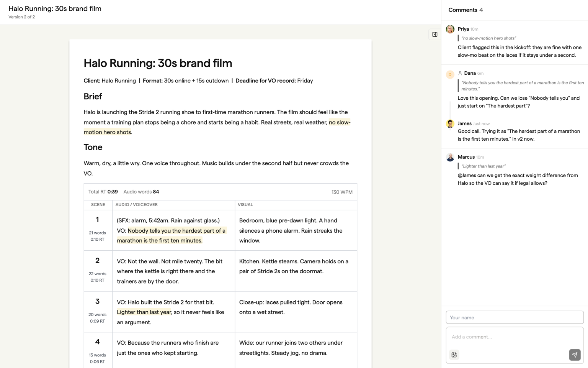The height and width of the screenshot is (368, 588).
Task: Click scene 4 voiceover 'Because the runners who finish'
Action: pos(168,348)
